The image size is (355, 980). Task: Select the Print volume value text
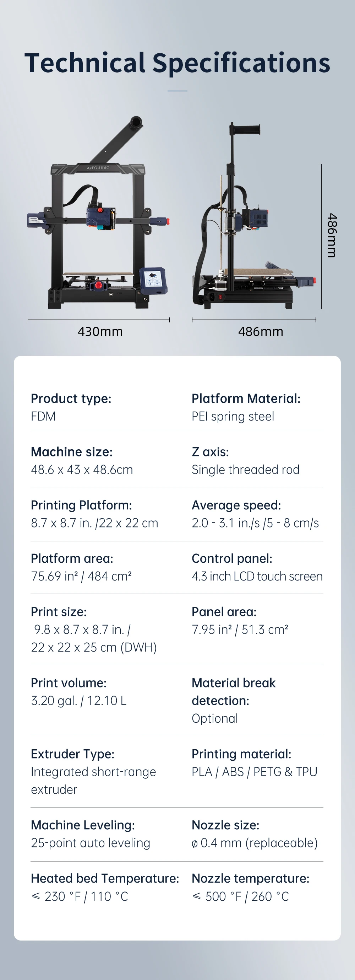(x=79, y=700)
